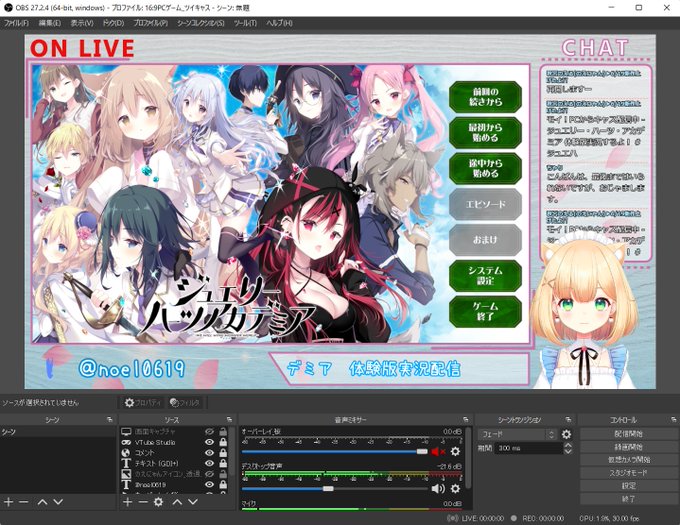Screen dimensions: 680x525
Task: Open transition properties gear next to フェード
Action: click(x=566, y=434)
